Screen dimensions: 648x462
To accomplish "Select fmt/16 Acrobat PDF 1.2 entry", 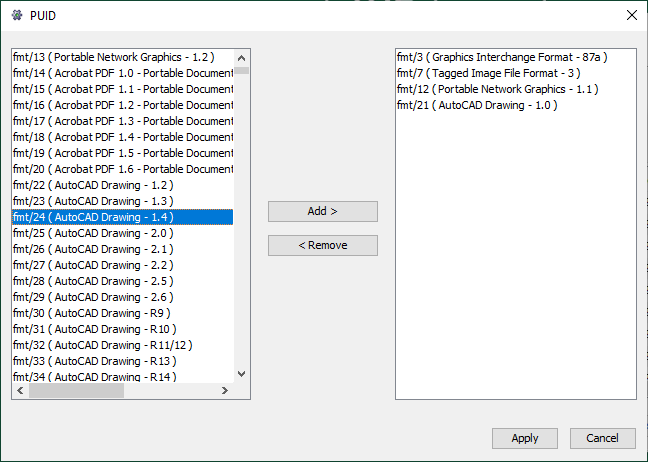I will 123,105.
